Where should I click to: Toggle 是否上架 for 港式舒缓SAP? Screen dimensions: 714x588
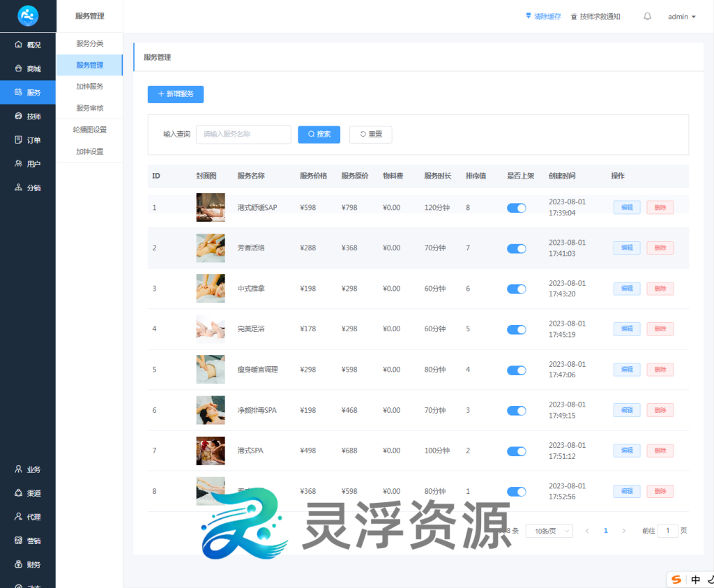tap(517, 208)
